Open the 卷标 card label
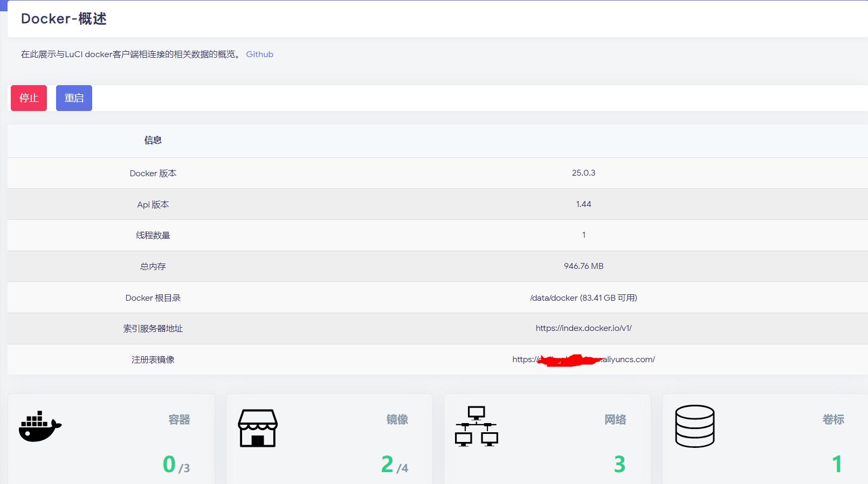Viewport: 868px width, 484px height. point(833,419)
